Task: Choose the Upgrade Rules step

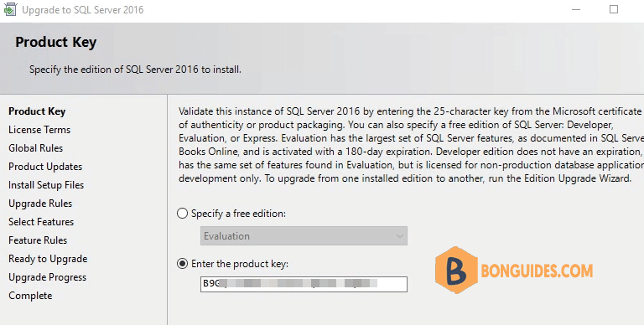Action: (40, 204)
